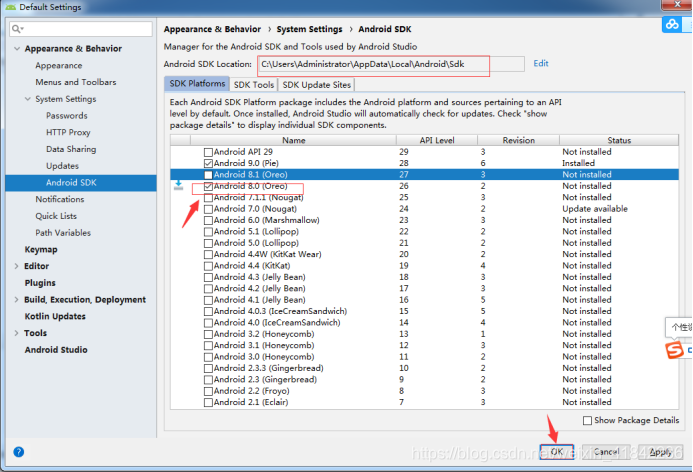Check the Android 4.4 (KitKat) checkbox
Screen dimensions: 693x472
(208, 266)
